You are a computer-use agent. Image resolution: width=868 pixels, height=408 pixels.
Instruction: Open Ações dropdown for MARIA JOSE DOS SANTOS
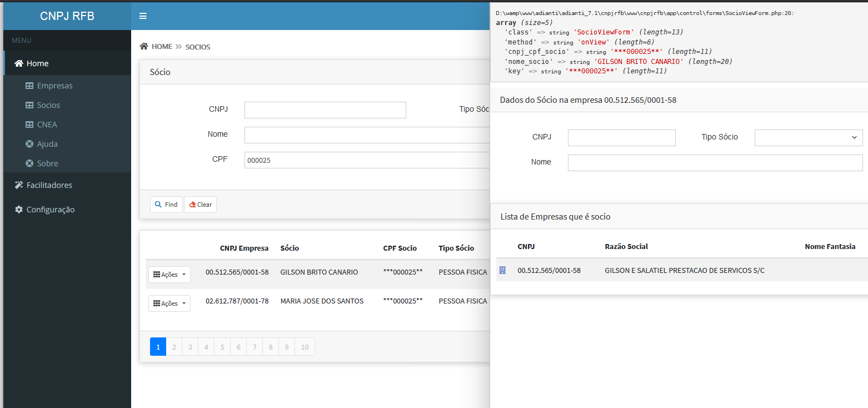(169, 303)
